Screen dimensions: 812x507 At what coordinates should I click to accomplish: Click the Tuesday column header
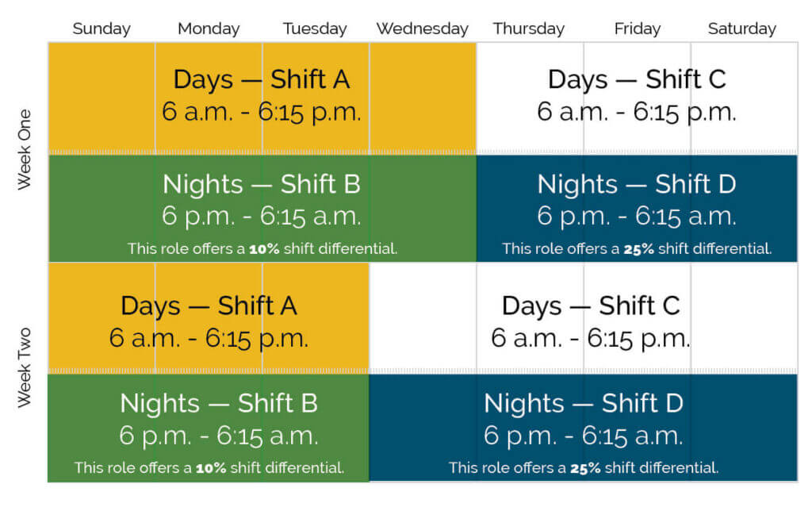pos(315,29)
